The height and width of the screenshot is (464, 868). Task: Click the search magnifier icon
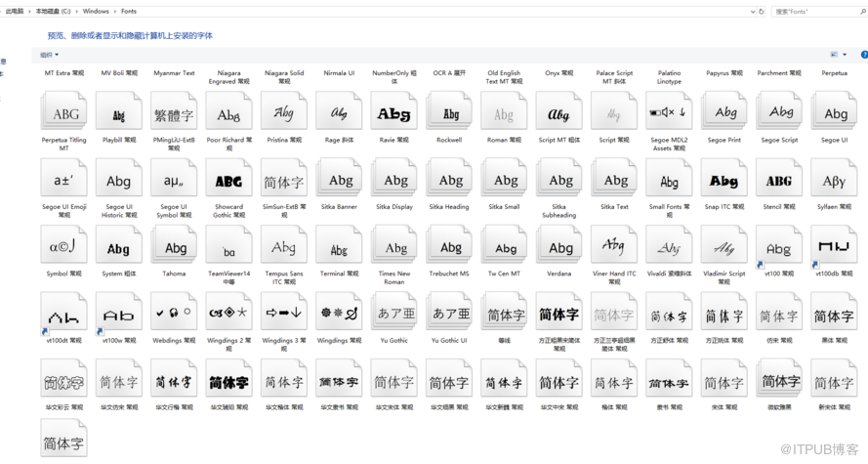coord(862,11)
